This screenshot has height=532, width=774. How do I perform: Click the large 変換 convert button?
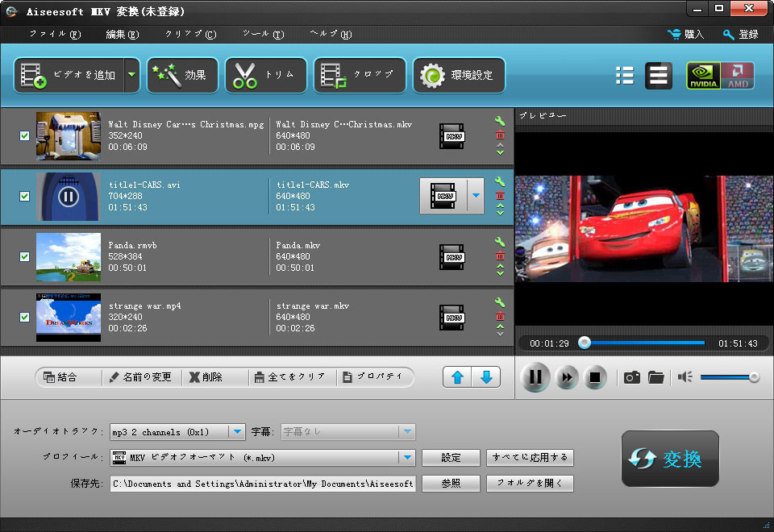tap(669, 459)
